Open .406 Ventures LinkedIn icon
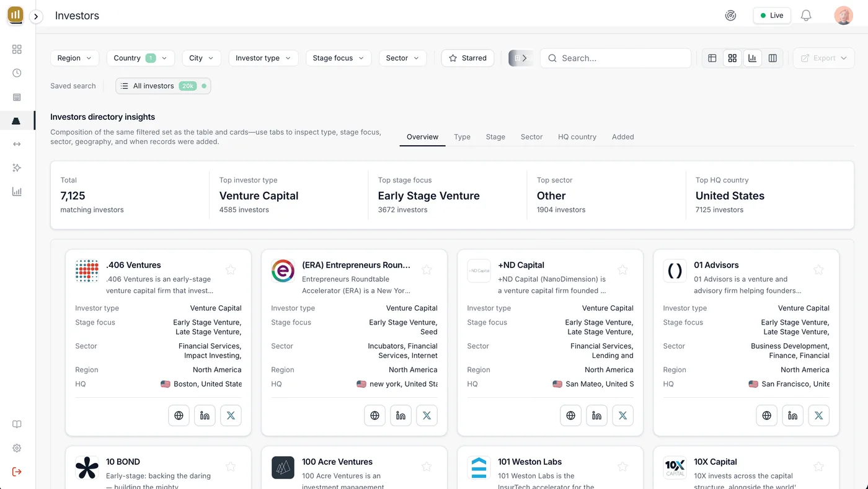This screenshot has height=489, width=868. [205, 415]
